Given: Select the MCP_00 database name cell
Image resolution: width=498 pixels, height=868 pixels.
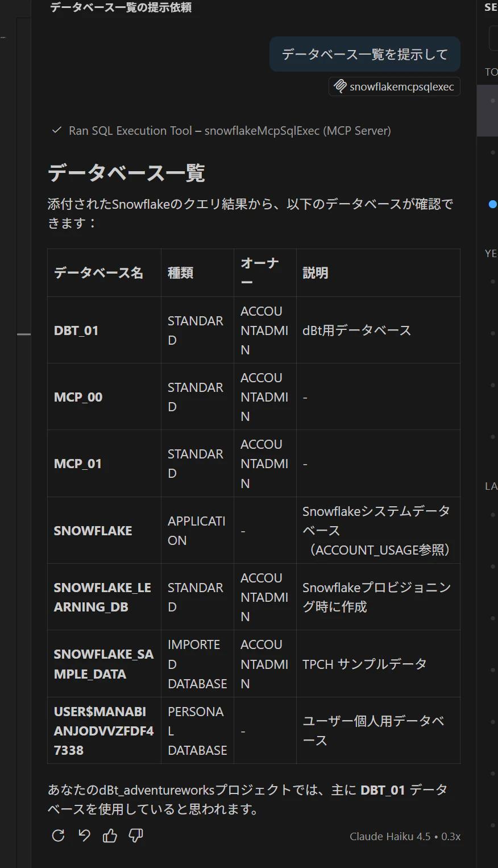Looking at the screenshot, I should [x=104, y=396].
